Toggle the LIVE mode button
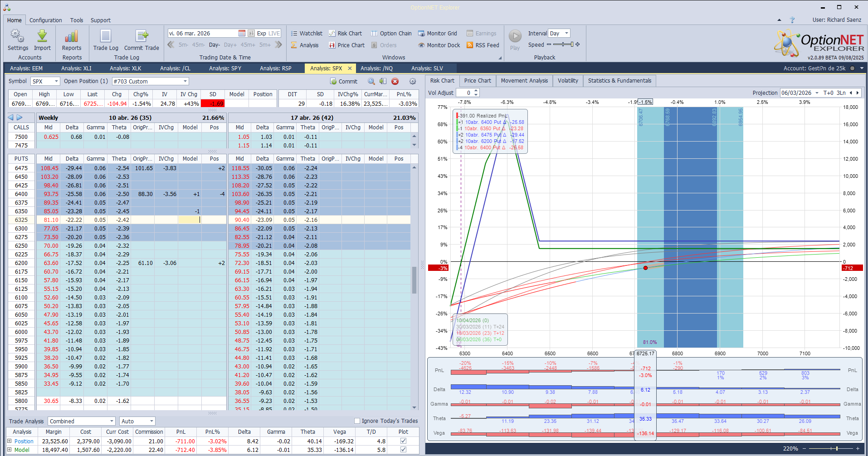Image resolution: width=868 pixels, height=456 pixels. [x=274, y=33]
